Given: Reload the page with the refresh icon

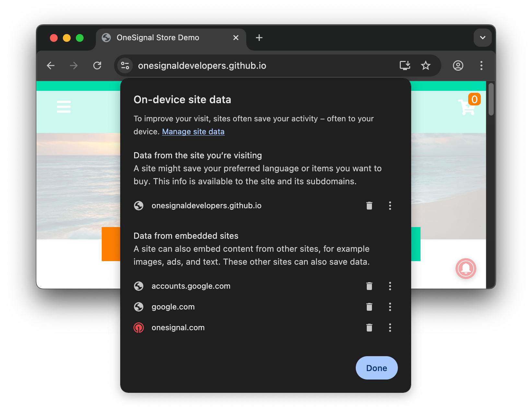Looking at the screenshot, I should 97,66.
